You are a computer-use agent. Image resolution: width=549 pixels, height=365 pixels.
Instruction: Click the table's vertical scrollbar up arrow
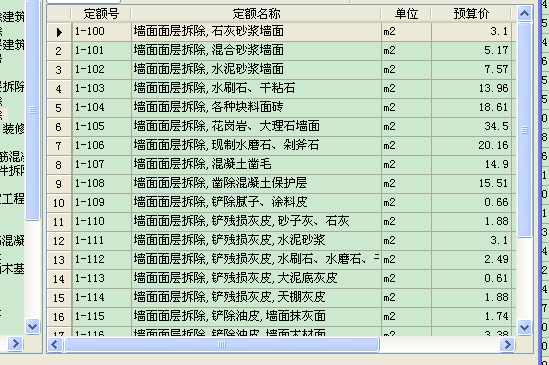point(524,14)
